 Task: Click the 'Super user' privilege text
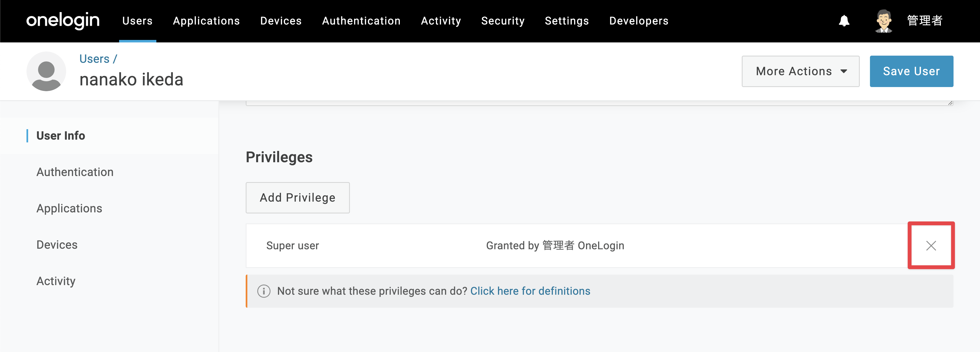coord(293,246)
